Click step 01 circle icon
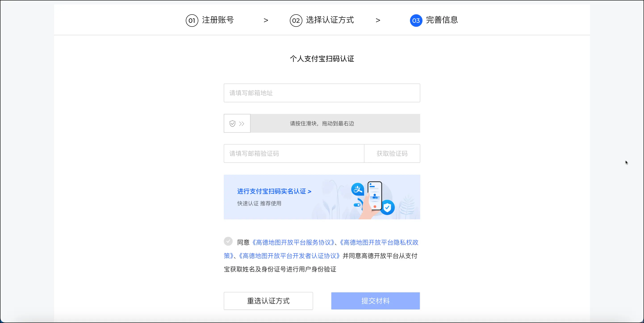Image resolution: width=644 pixels, height=323 pixels. coord(192,21)
